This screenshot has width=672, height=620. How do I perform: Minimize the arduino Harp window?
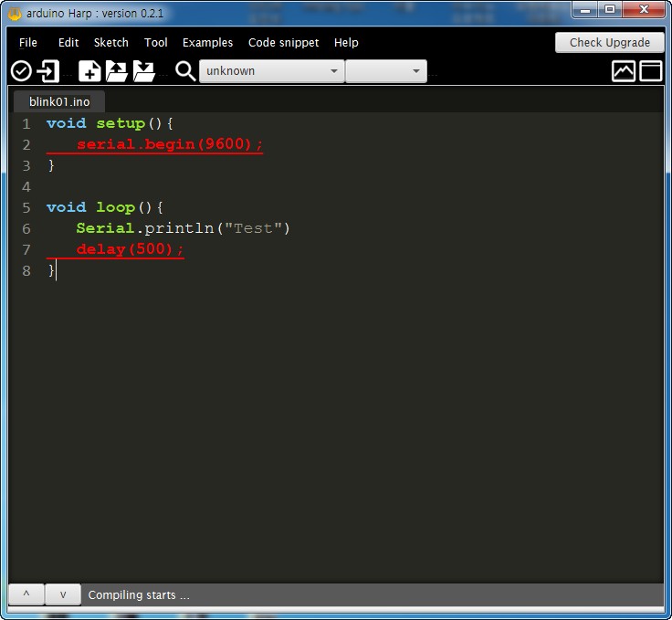pyautogui.click(x=585, y=9)
